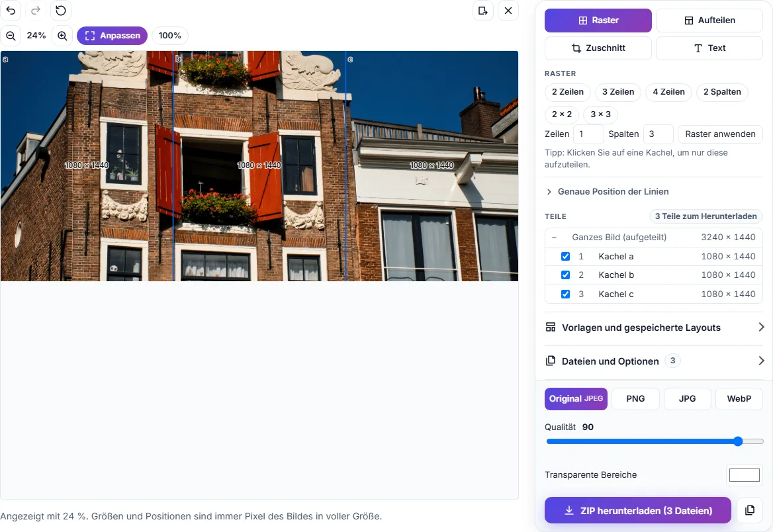Open Vorlagen und gespeicherte Layouts panel
Viewport: 773px width, 532px height.
654,328
